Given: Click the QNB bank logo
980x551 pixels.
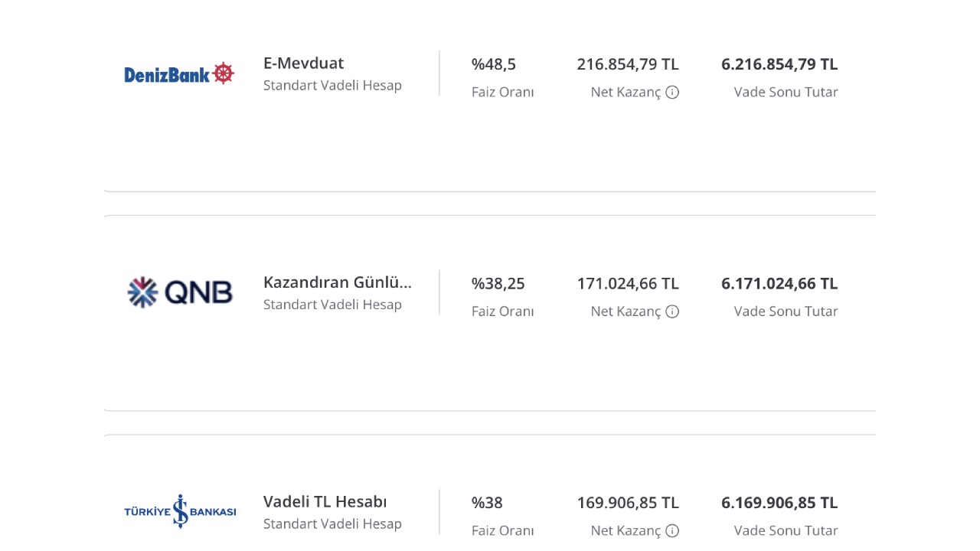Looking at the screenshot, I should click(x=180, y=292).
